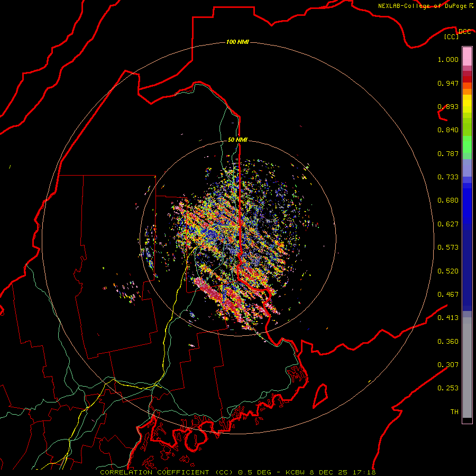Click the [CC] units label above the colorbar
The height and width of the screenshot is (476, 476).
tap(452, 36)
